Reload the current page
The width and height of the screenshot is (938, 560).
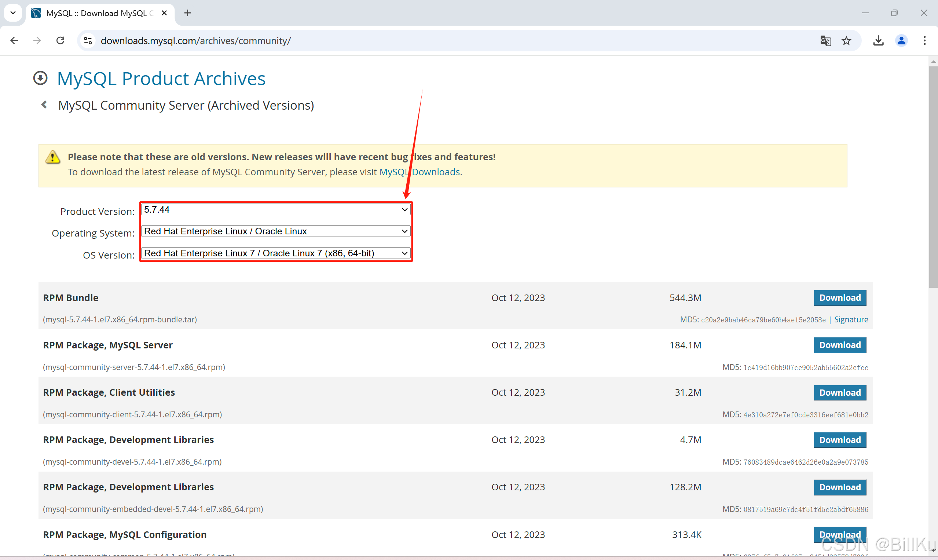61,40
